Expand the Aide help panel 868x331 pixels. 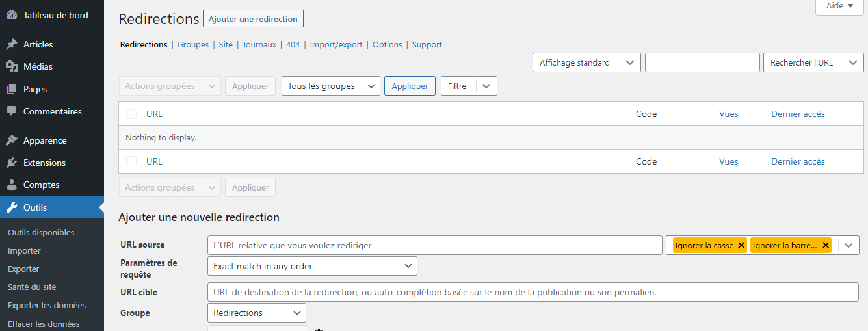(839, 6)
